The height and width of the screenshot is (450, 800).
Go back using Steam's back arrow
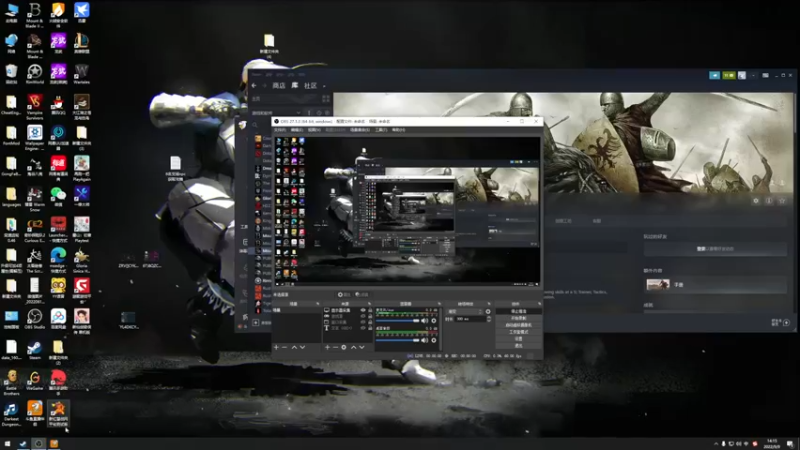point(254,85)
